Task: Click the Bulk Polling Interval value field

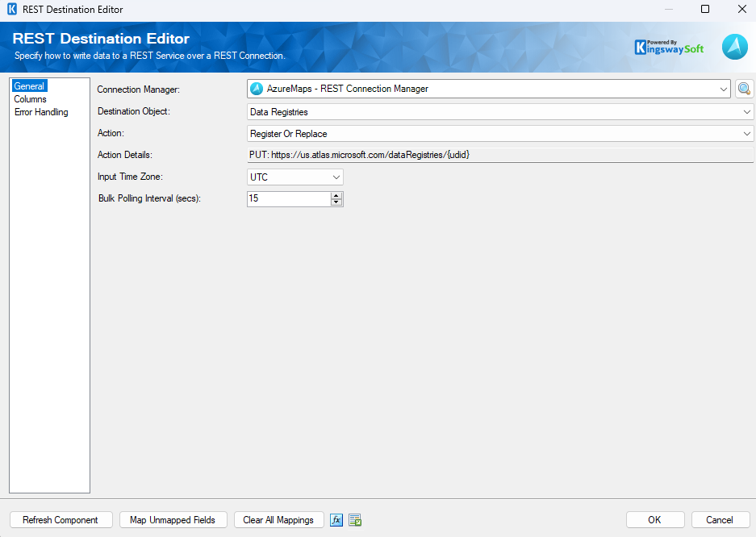Action: tap(289, 199)
